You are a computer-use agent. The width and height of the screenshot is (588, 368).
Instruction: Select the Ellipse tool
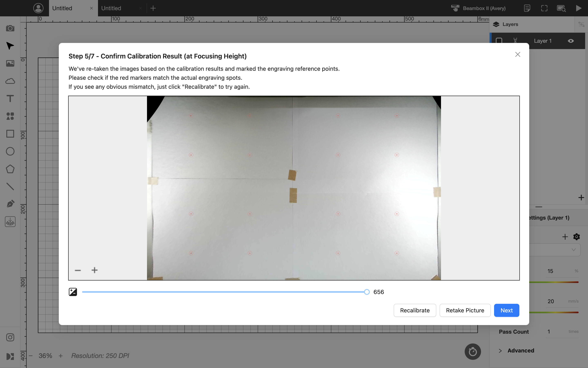(x=10, y=151)
